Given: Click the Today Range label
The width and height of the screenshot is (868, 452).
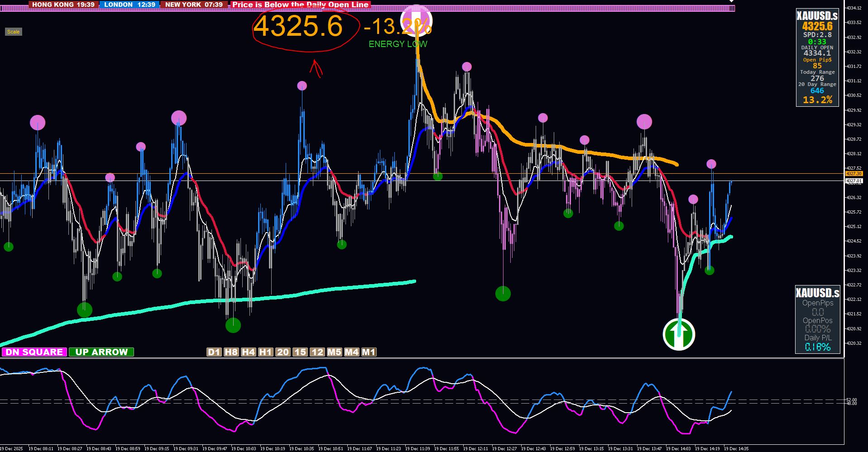Looking at the screenshot, I should (x=817, y=72).
